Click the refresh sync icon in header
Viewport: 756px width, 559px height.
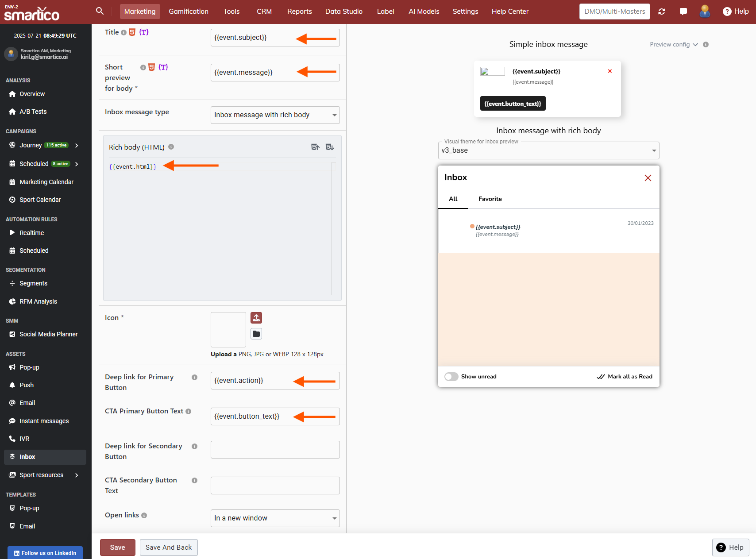point(662,12)
